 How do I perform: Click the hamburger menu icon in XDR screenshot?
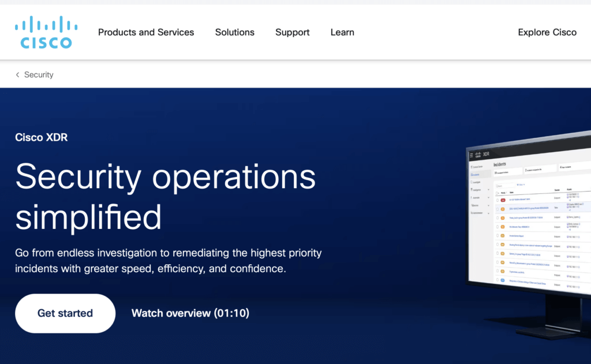pyautogui.click(x=471, y=155)
